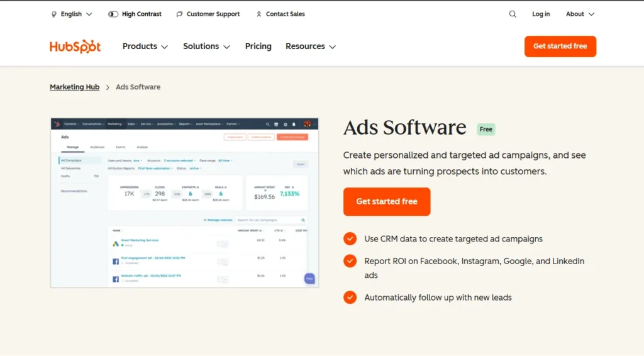The height and width of the screenshot is (356, 644).
Task: Expand the Products menu
Action: pos(145,47)
